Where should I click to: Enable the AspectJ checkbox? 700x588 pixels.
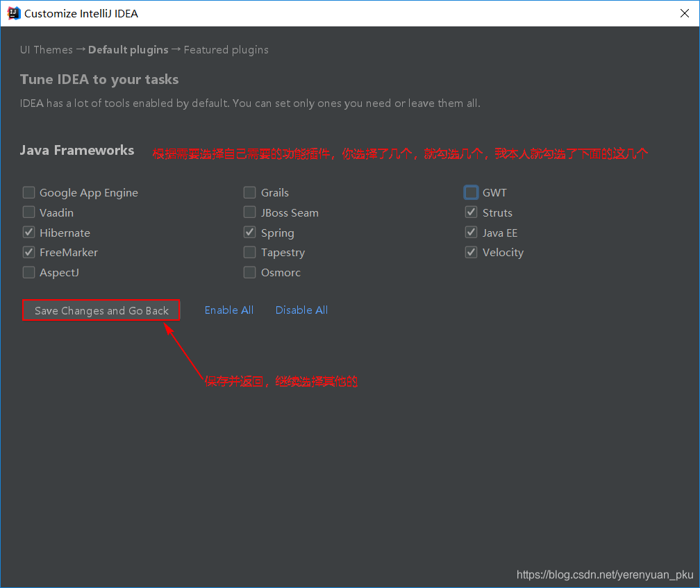(x=29, y=272)
